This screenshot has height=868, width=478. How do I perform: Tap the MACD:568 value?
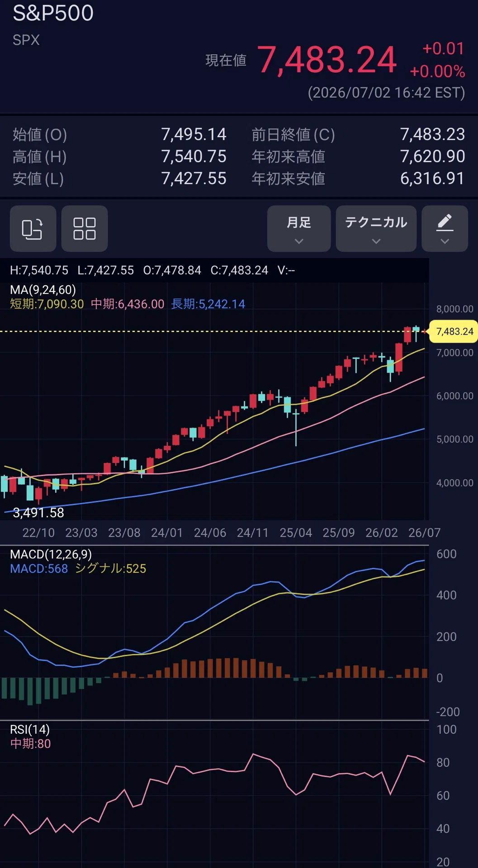(x=39, y=568)
